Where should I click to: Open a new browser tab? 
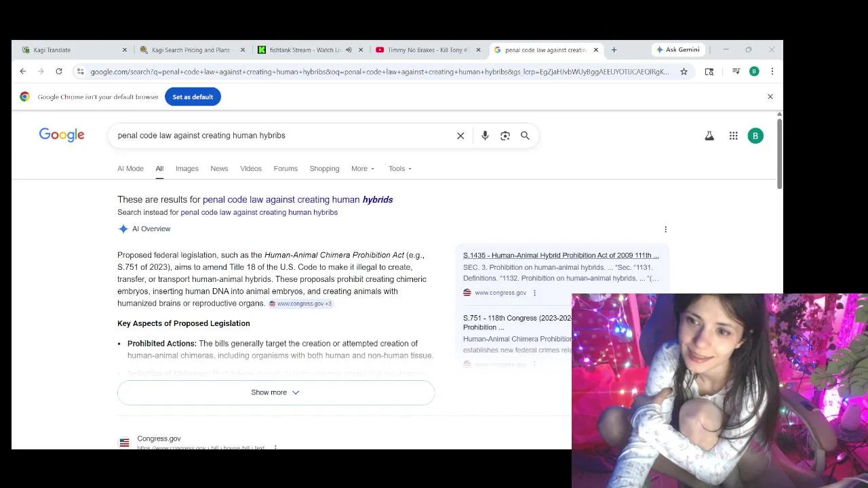click(614, 49)
